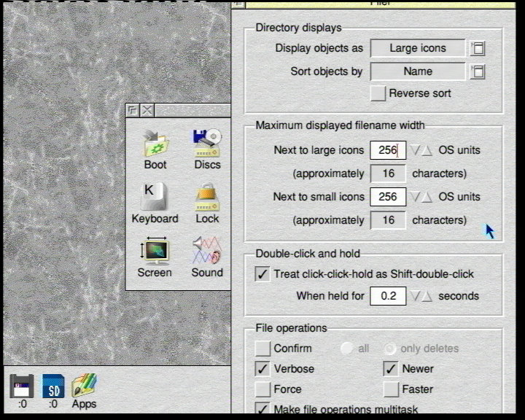Click the 'Name' sort field

[x=418, y=71]
